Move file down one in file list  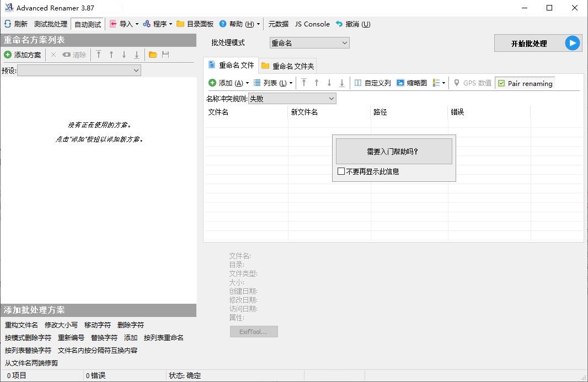point(329,83)
